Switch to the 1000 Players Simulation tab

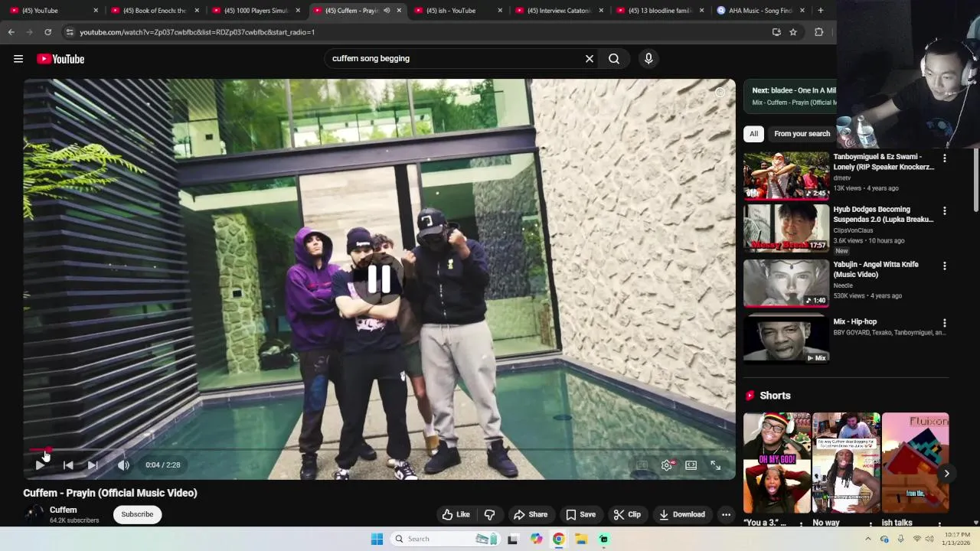click(x=257, y=11)
